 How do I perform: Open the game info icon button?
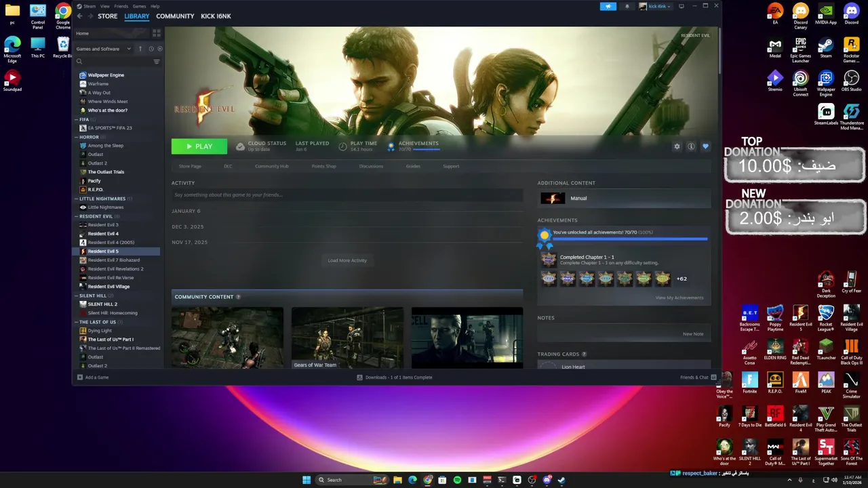click(x=691, y=146)
